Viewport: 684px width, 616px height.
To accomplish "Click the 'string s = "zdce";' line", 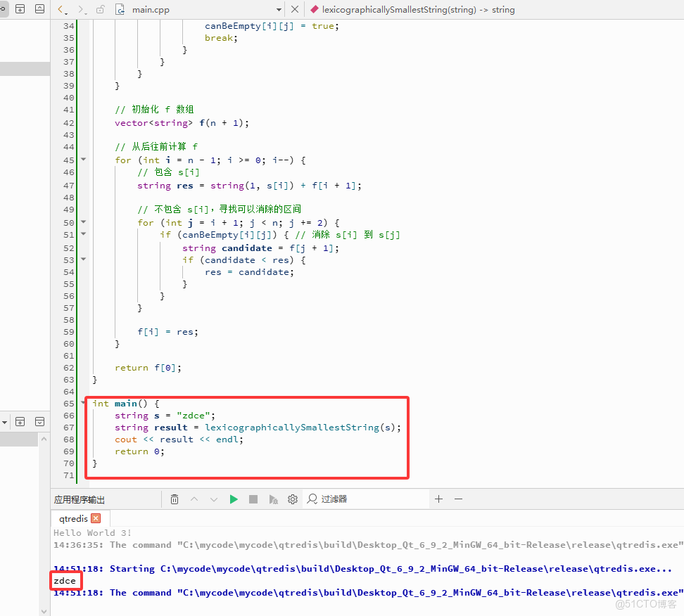I will [165, 416].
